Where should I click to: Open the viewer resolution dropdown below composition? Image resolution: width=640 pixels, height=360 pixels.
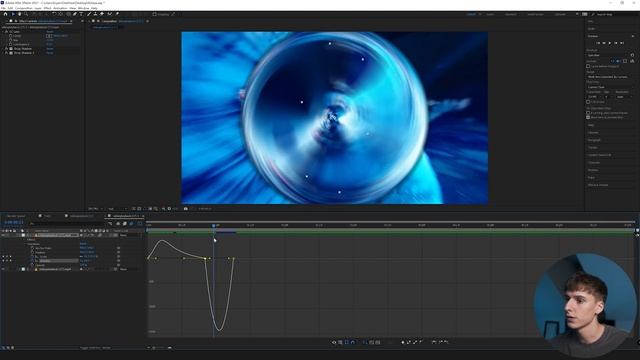[117, 209]
